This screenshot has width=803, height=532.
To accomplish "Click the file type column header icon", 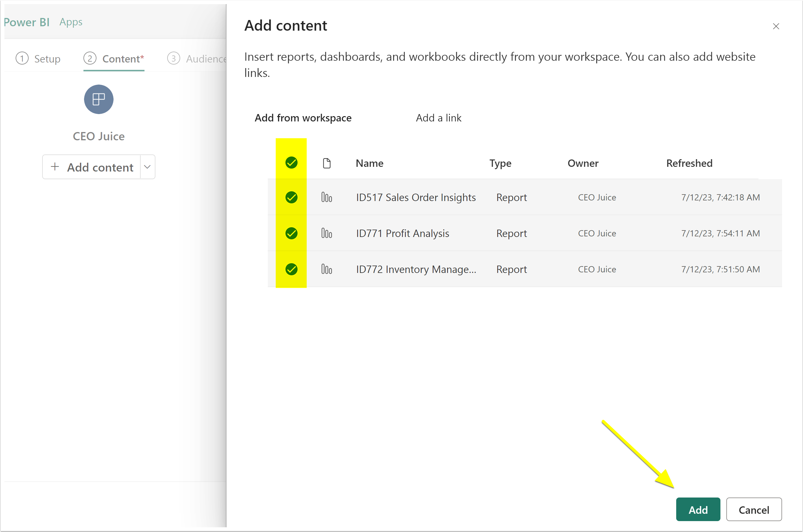I will 326,163.
